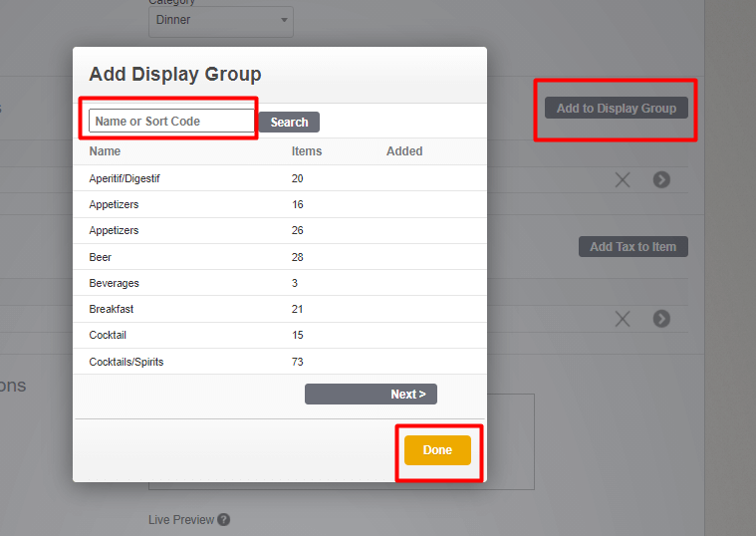756x536 pixels.
Task: Click the Add Tax to Item button
Action: [632, 247]
